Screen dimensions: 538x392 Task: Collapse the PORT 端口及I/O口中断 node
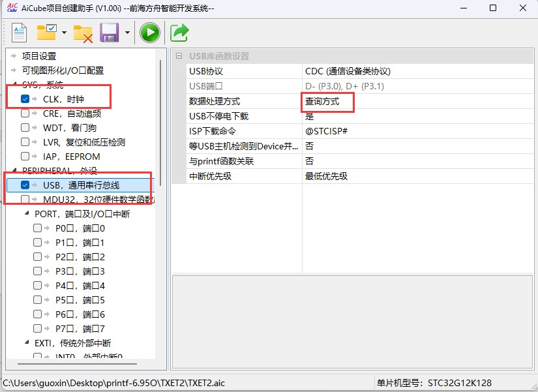pyautogui.click(x=27, y=213)
